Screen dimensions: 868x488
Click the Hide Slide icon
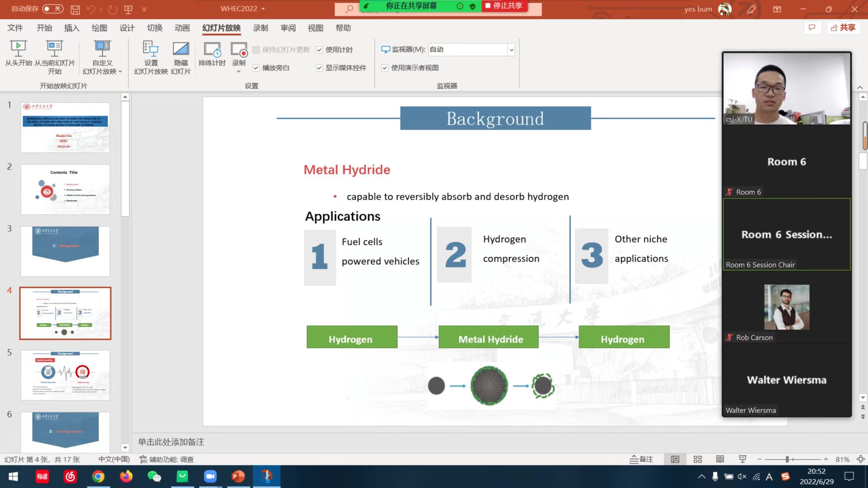coord(180,49)
